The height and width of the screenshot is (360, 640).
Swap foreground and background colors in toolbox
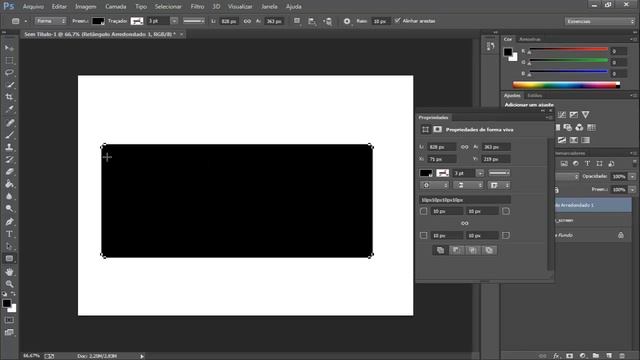point(13,293)
